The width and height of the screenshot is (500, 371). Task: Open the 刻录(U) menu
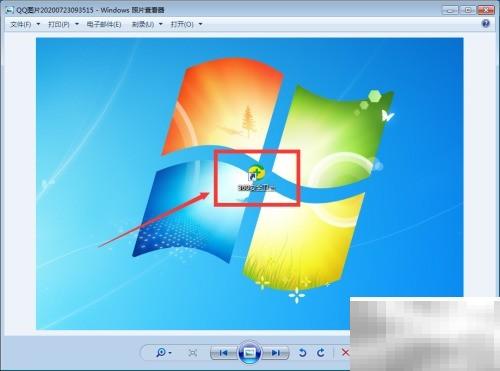[143, 24]
